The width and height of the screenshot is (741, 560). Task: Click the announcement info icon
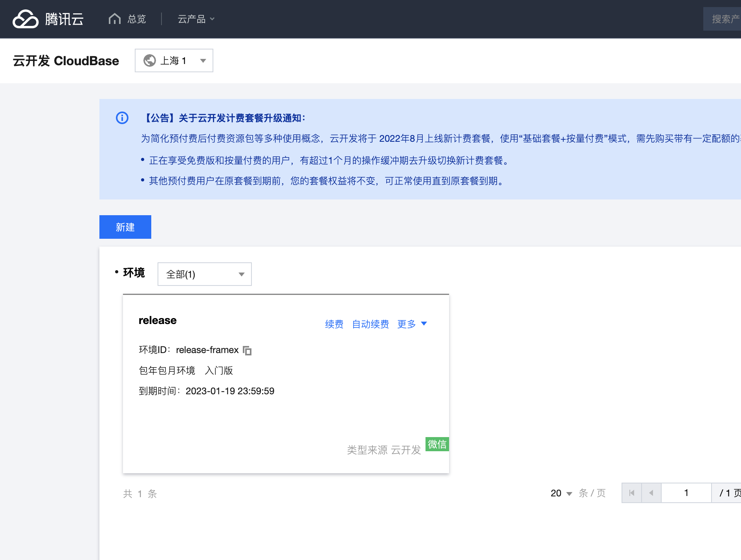pyautogui.click(x=122, y=118)
